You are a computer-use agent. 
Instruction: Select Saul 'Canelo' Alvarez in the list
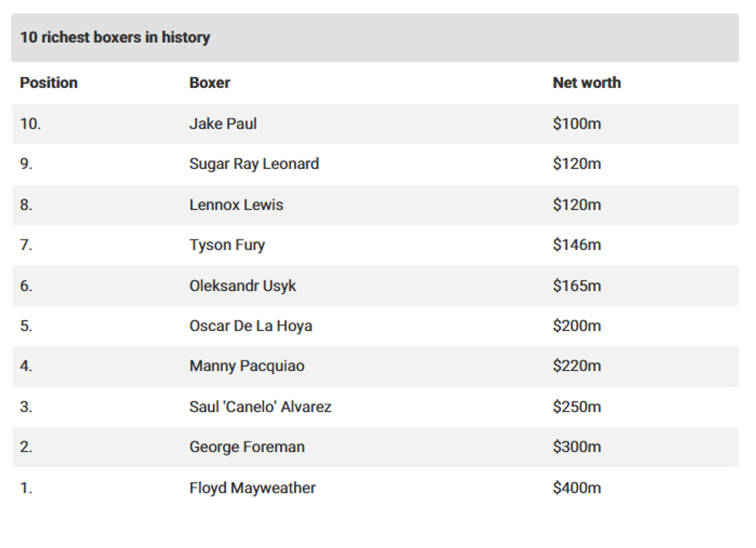click(260, 407)
